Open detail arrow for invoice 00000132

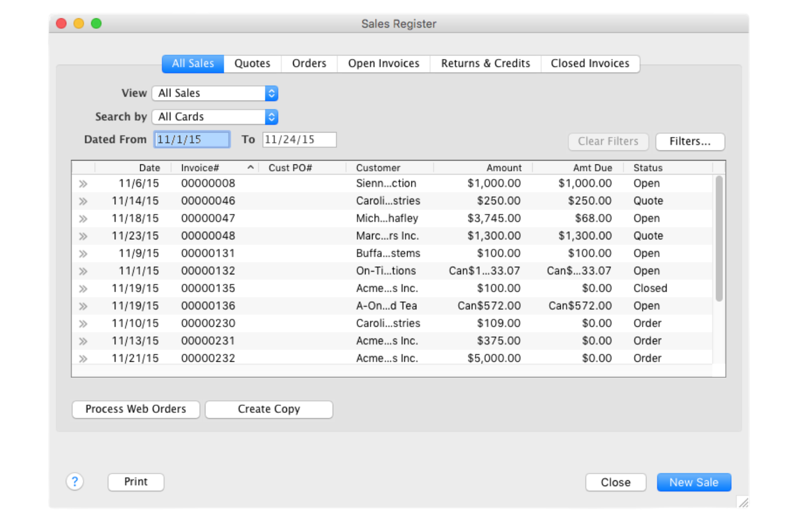click(x=83, y=271)
